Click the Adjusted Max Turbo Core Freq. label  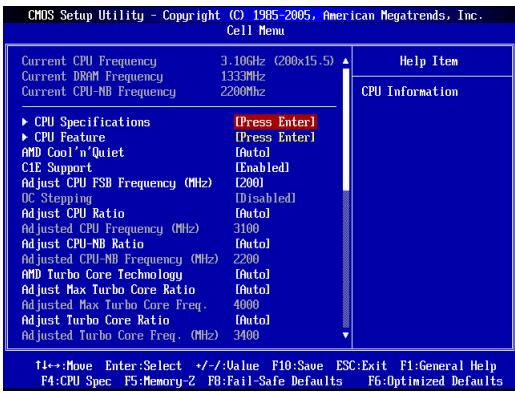click(114, 305)
